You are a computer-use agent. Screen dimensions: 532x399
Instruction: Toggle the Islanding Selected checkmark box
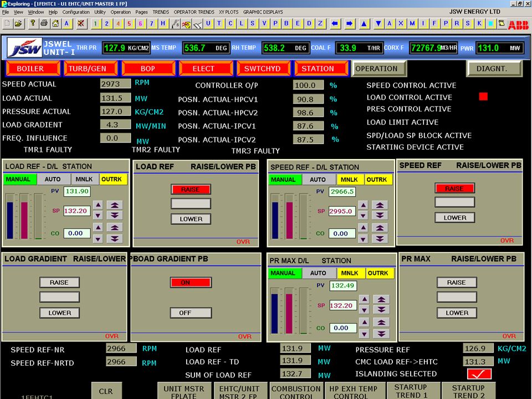[x=479, y=374]
